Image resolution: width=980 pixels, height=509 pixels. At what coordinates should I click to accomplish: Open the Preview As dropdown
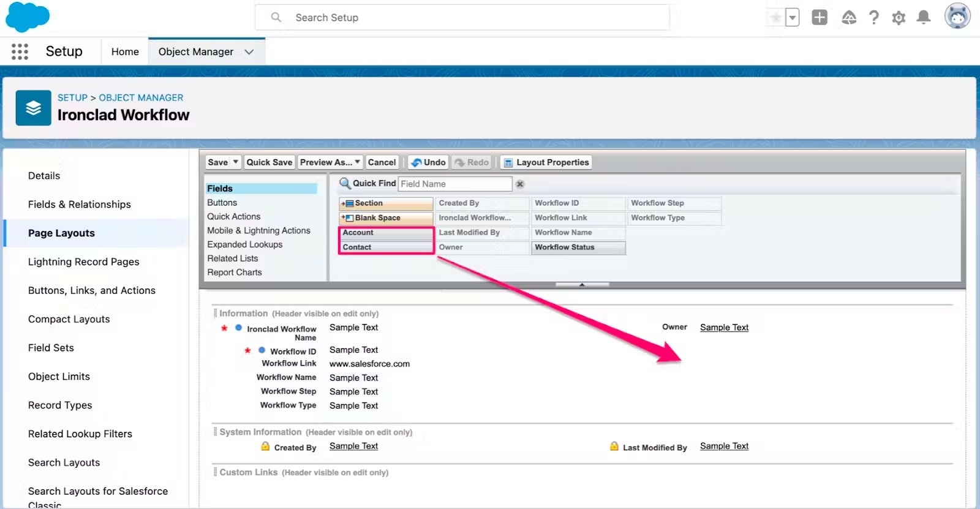click(330, 162)
